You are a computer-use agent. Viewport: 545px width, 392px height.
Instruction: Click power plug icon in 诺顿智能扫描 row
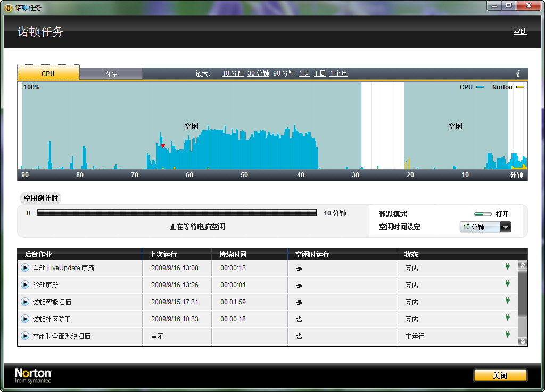point(508,301)
